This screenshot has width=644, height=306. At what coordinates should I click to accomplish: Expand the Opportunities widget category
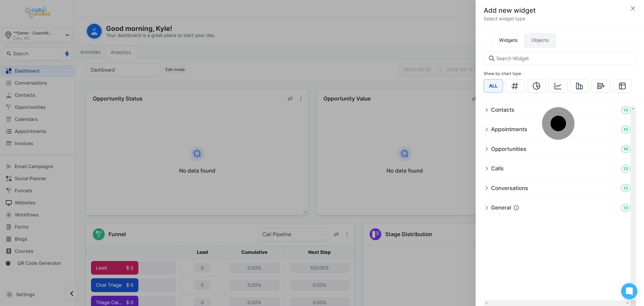coord(508,149)
